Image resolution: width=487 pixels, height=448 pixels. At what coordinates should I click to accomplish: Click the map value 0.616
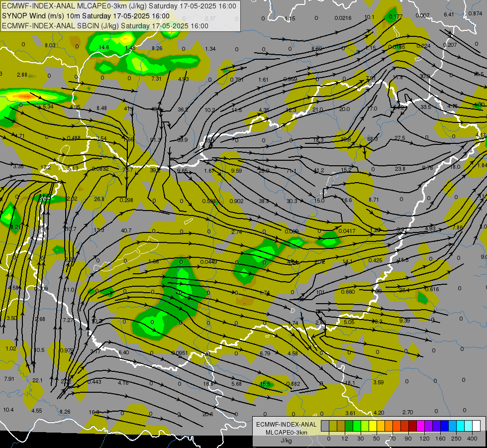point(432,289)
